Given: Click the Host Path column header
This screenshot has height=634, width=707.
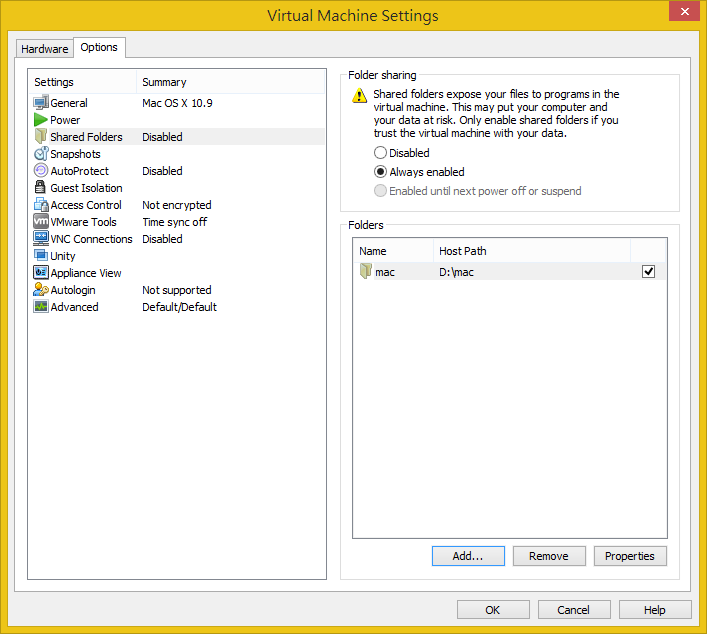Looking at the screenshot, I should pyautogui.click(x=532, y=251).
